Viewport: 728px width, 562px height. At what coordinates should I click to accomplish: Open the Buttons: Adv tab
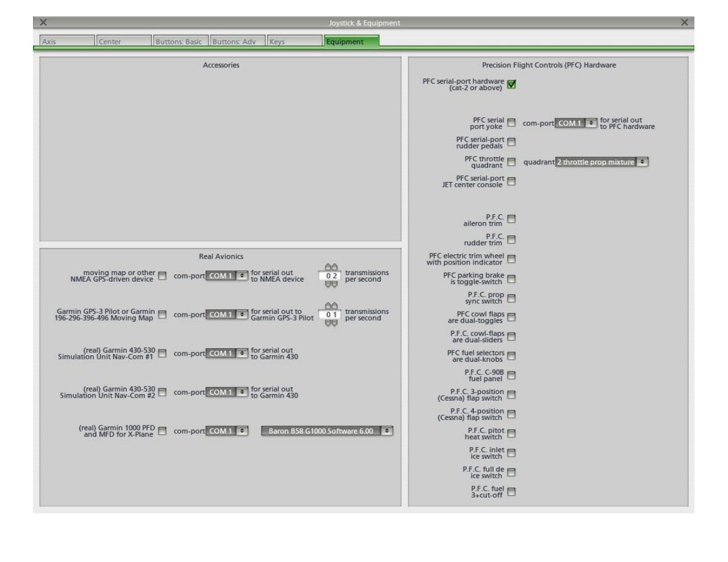point(238,42)
